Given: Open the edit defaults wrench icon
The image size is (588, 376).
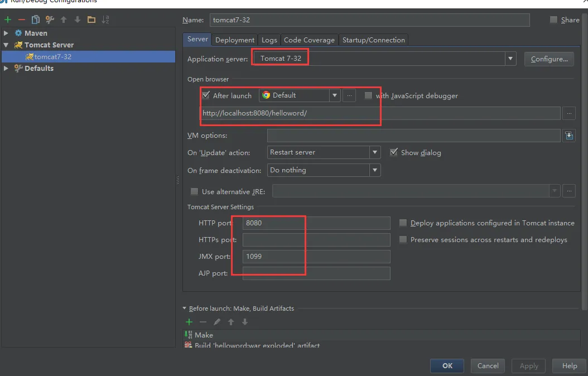Looking at the screenshot, I should point(50,20).
